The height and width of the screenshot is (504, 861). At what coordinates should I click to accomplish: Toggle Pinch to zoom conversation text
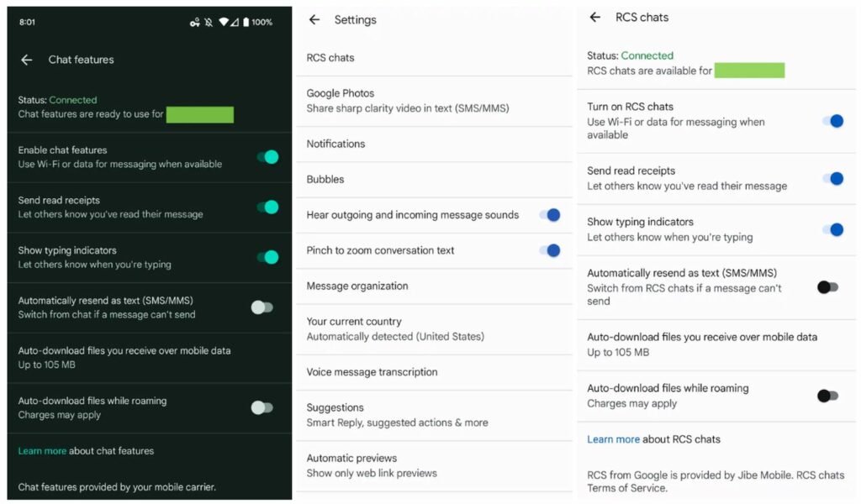(550, 250)
